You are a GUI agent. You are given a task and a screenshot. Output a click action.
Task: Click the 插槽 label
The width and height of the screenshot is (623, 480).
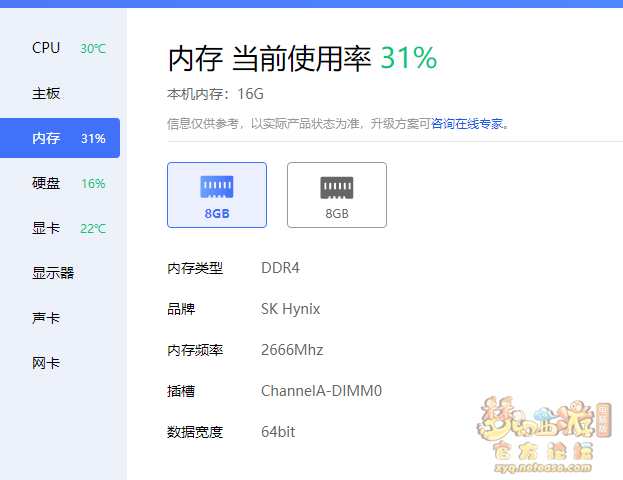pos(181,391)
